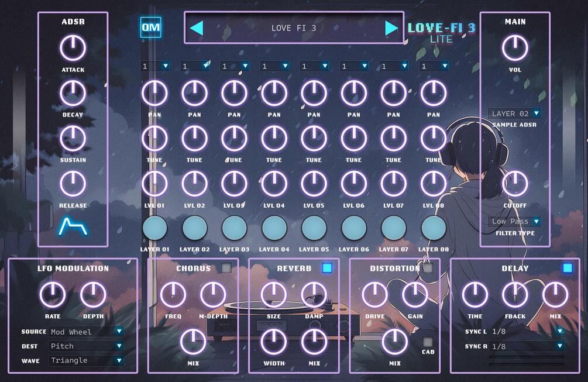Click the LOVE FI 3 preset name display
The width and height of the screenshot is (588, 382).
294,28
